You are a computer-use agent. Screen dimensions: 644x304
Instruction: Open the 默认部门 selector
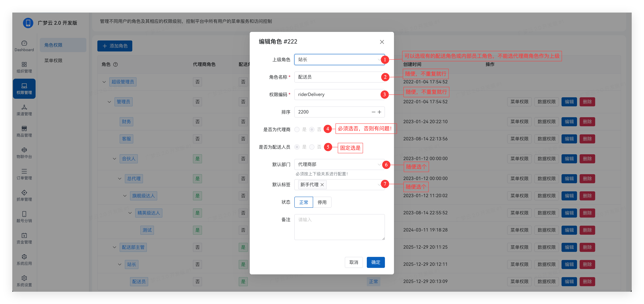point(339,164)
